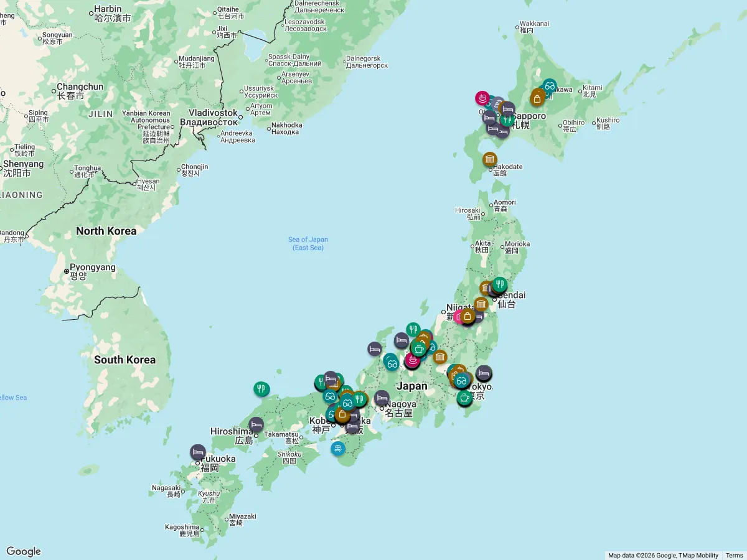
Task: Click the Japan country label
Action: (412, 386)
